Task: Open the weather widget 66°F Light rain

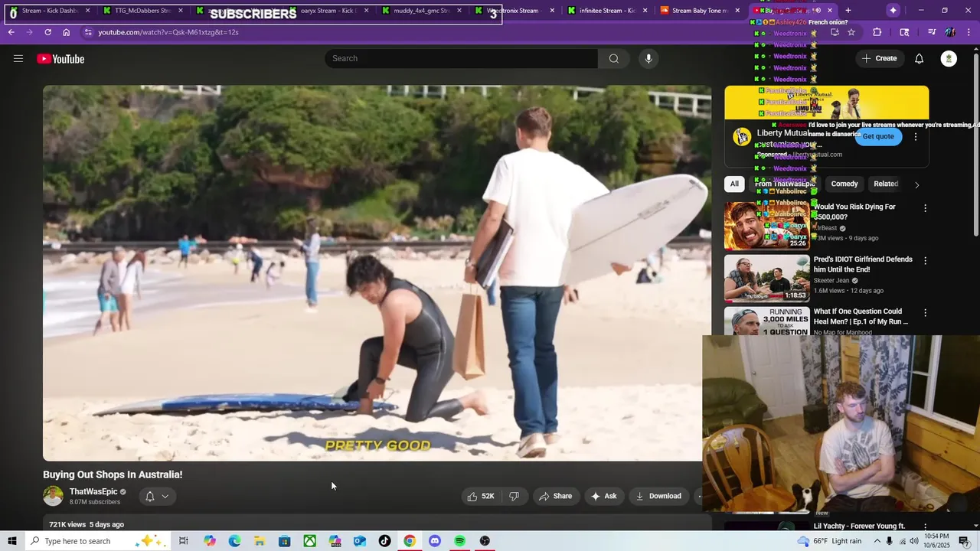Action: tap(829, 541)
